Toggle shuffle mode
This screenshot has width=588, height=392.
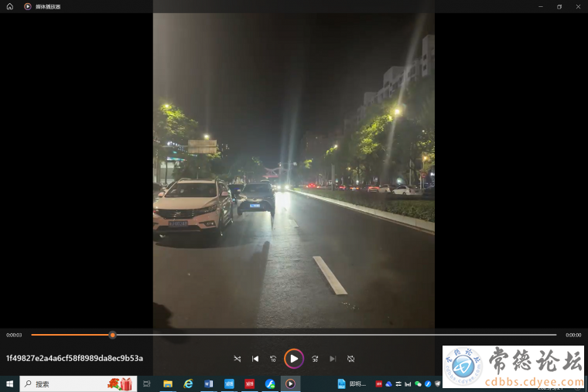[238, 359]
